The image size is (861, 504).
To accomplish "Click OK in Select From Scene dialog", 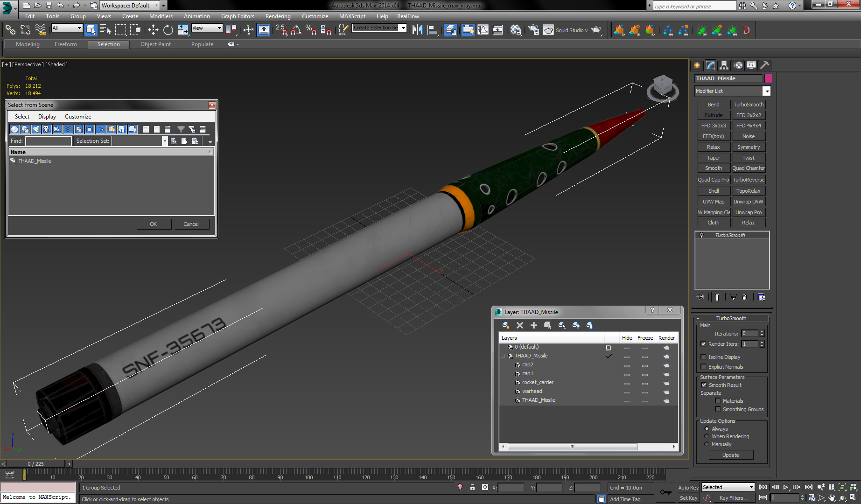I will tap(154, 224).
